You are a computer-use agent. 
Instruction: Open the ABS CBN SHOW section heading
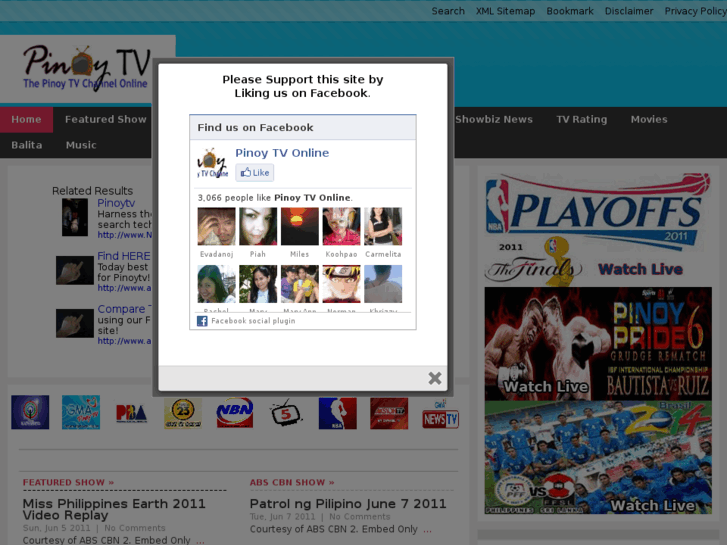click(x=292, y=482)
